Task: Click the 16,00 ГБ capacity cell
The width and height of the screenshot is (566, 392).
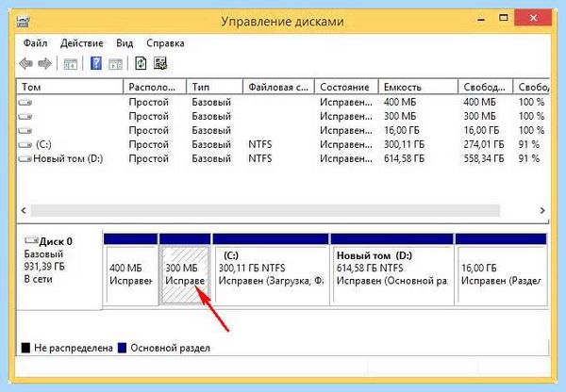Action: pos(402,131)
